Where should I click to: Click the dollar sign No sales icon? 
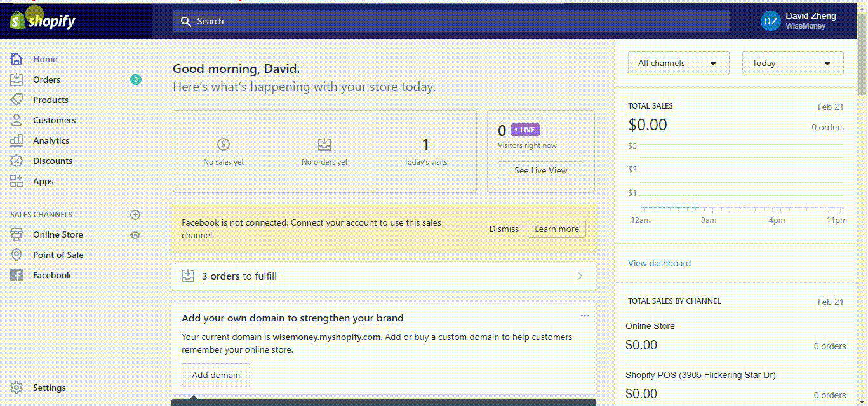click(x=224, y=144)
